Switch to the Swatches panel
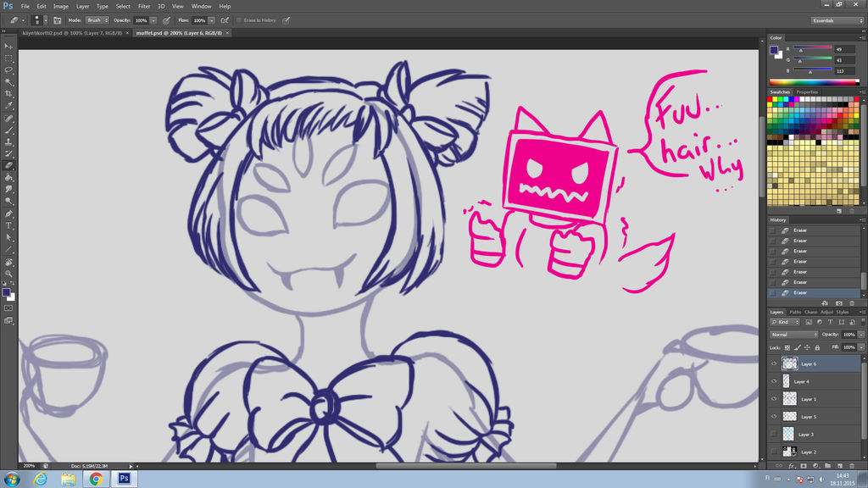Viewport: 868px width, 488px height. [x=781, y=91]
